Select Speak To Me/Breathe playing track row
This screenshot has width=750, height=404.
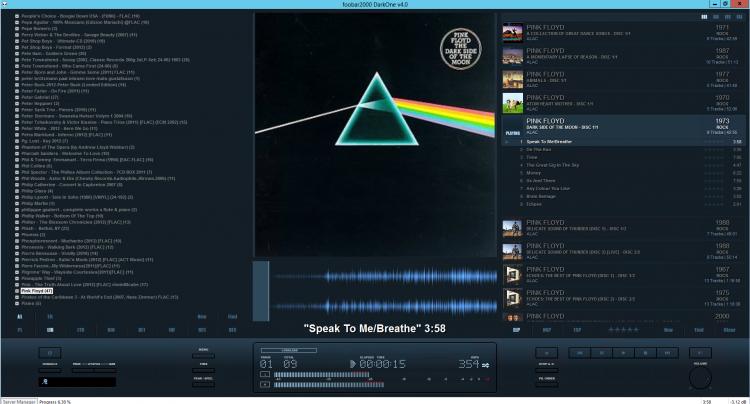623,142
